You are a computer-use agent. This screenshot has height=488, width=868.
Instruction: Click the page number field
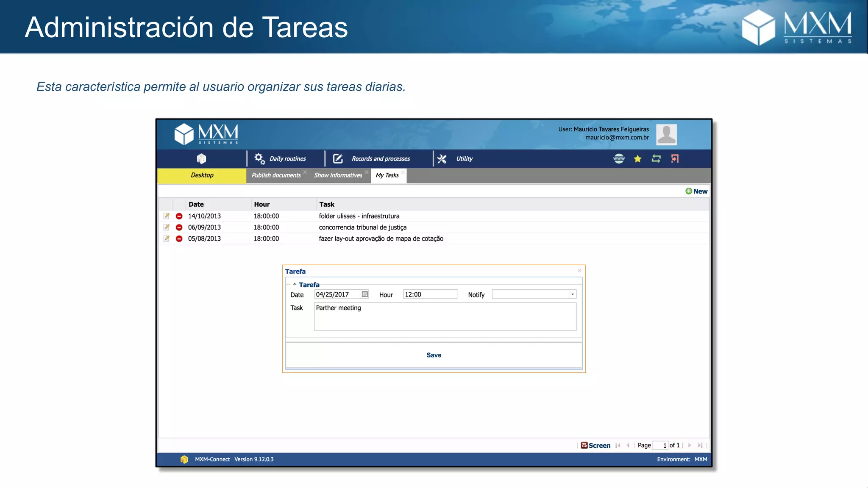(x=660, y=445)
